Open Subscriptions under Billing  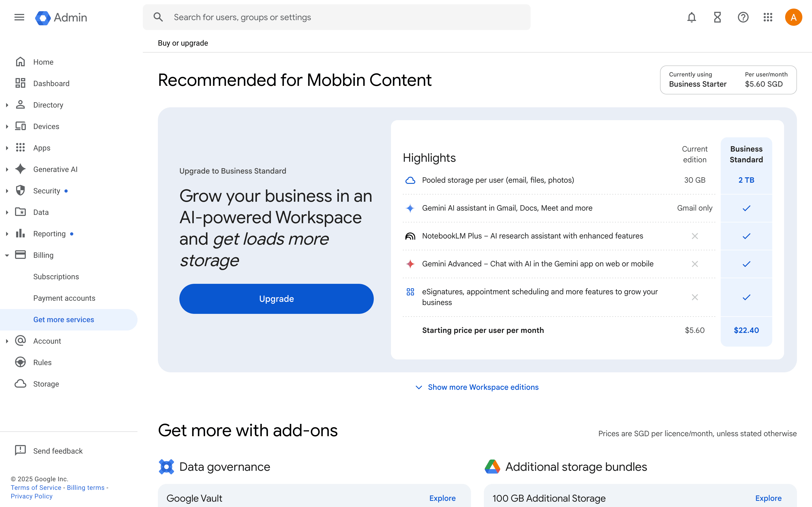click(56, 277)
